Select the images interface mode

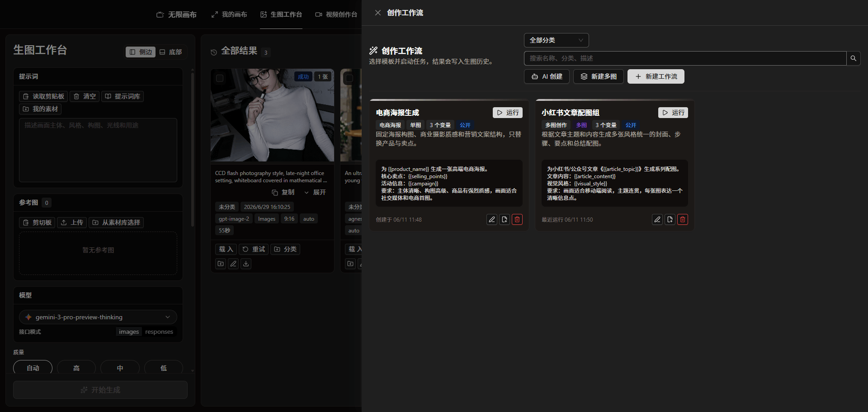click(x=129, y=332)
